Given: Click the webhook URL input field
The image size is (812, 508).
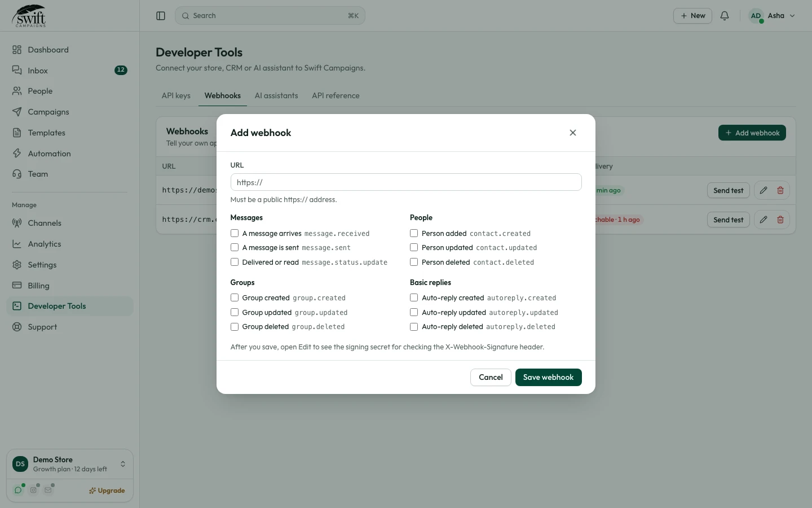Looking at the screenshot, I should [406, 182].
